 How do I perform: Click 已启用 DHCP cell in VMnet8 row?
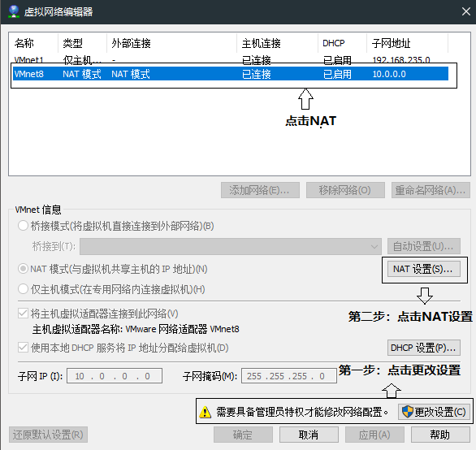point(337,74)
